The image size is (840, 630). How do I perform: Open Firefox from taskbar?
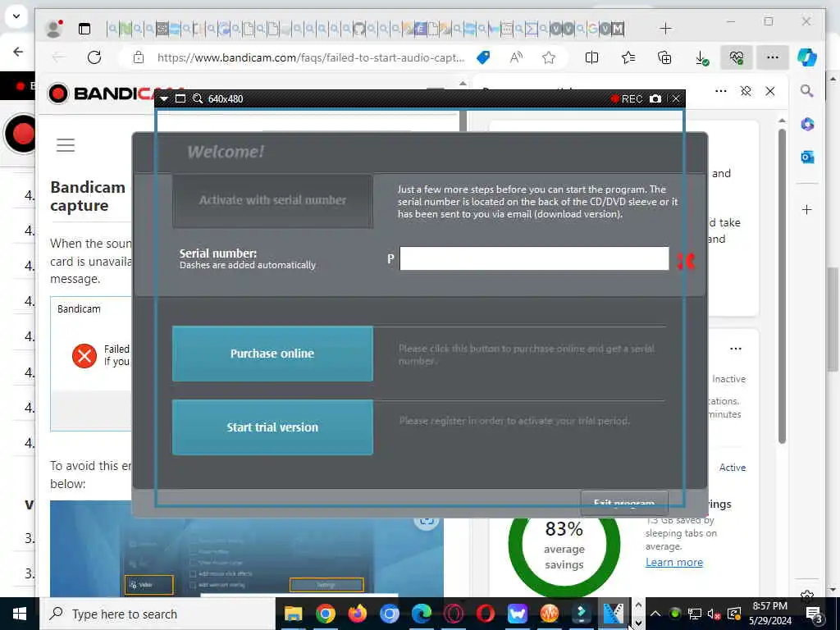358,614
